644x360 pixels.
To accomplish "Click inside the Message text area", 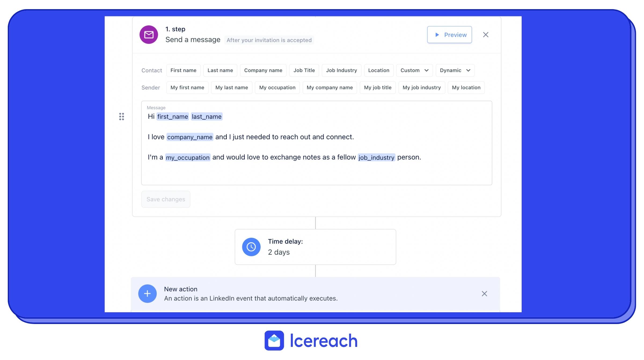I will click(317, 172).
